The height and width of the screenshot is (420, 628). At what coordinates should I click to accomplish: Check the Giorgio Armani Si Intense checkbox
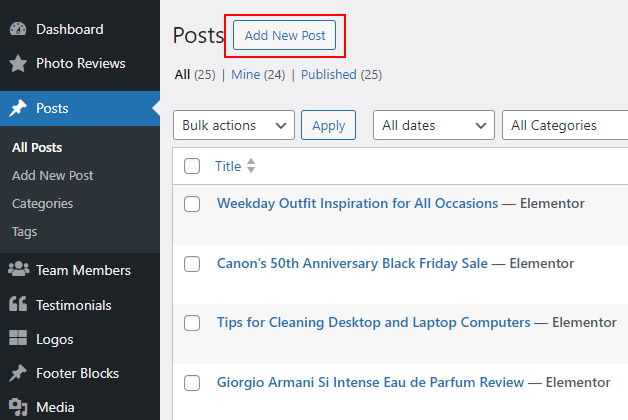coord(192,383)
